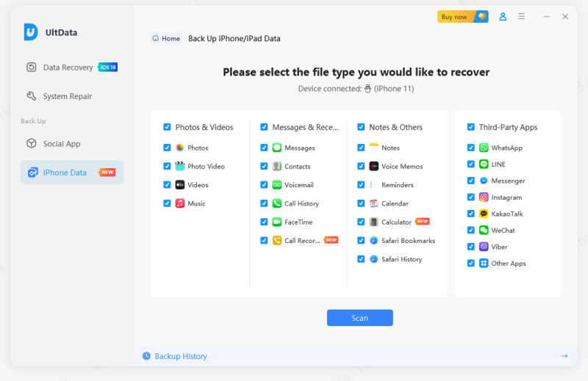Click the Photo Video clapperboard icon
The width and height of the screenshot is (588, 381).
pos(180,166)
